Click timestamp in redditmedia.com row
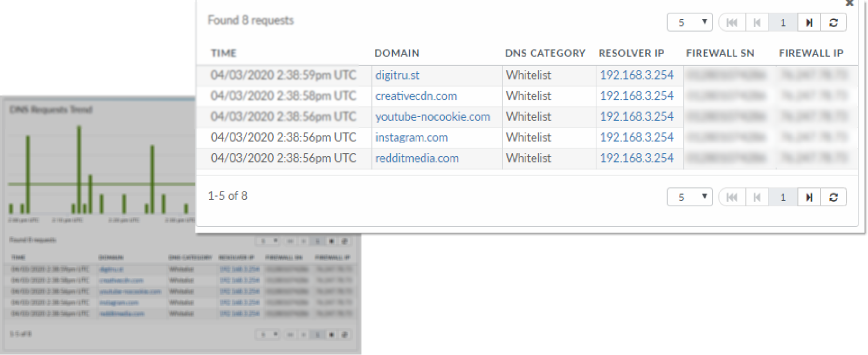This screenshot has width=868, height=355. click(x=283, y=158)
